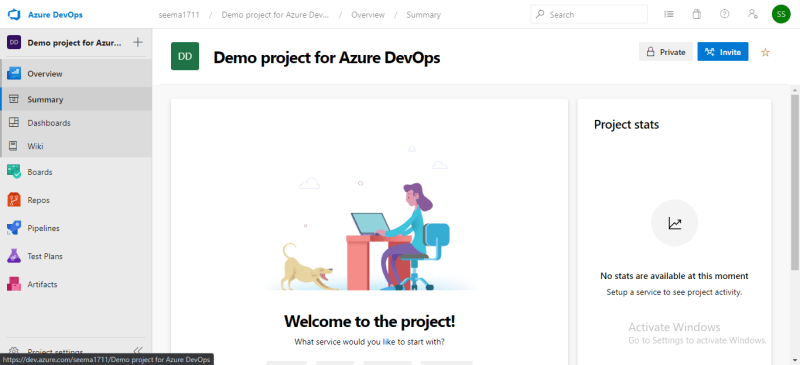Open the Demo project name in sidebar header
The width and height of the screenshot is (800, 365).
click(74, 43)
